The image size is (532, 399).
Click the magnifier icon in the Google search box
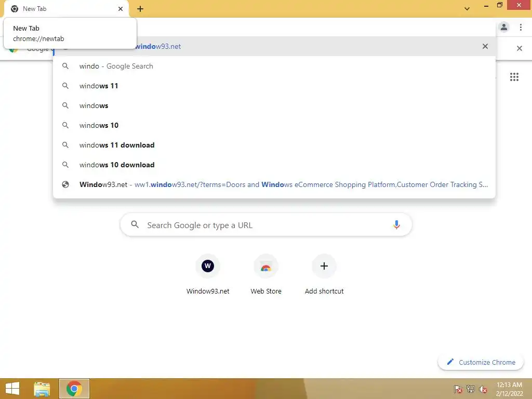[x=135, y=224]
